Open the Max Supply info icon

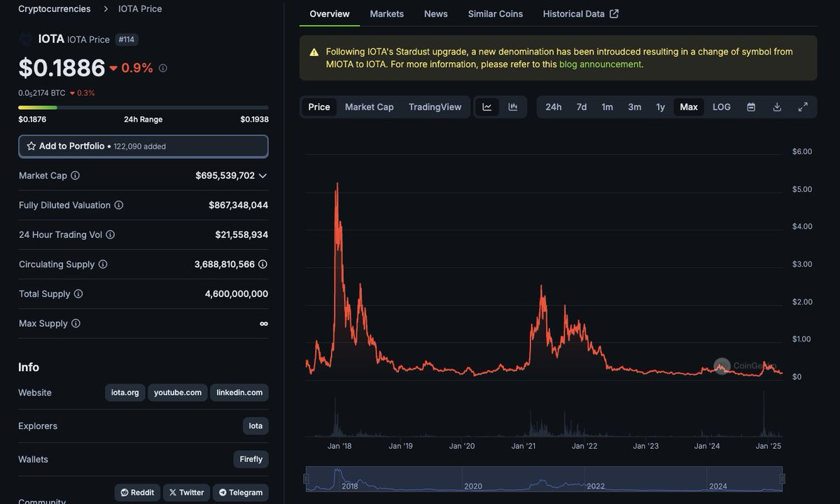[76, 323]
